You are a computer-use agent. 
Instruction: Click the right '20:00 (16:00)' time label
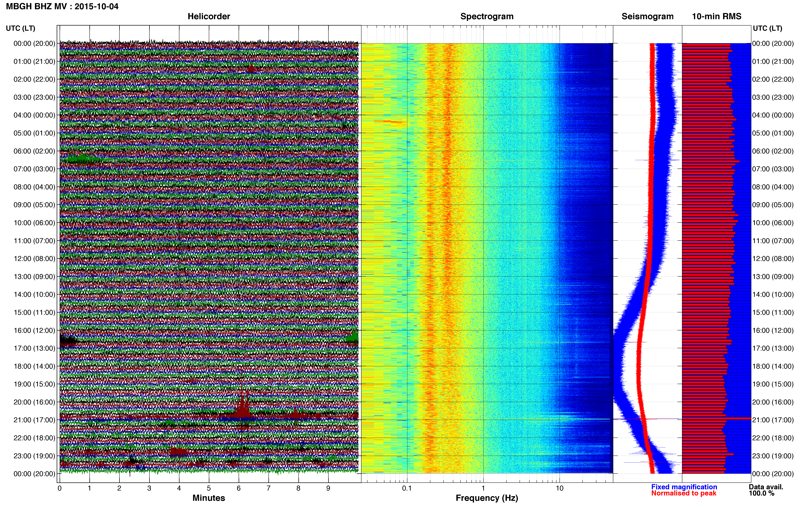[773, 402]
